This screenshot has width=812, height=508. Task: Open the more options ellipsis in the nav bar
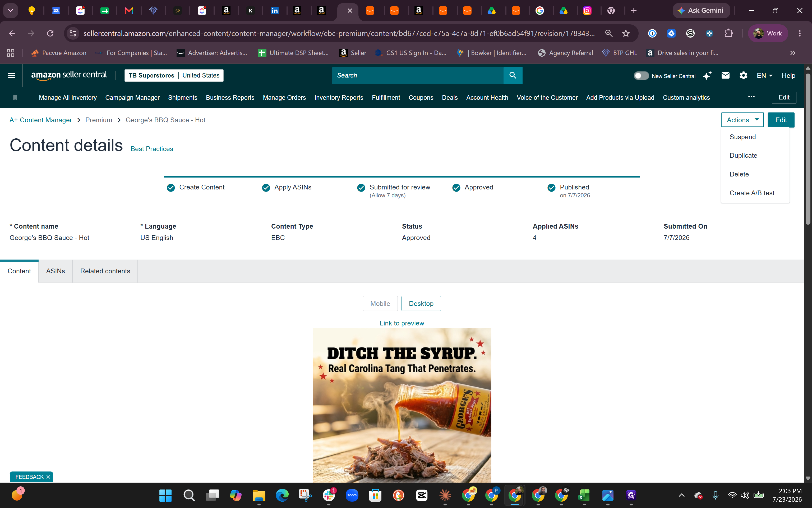click(x=751, y=97)
